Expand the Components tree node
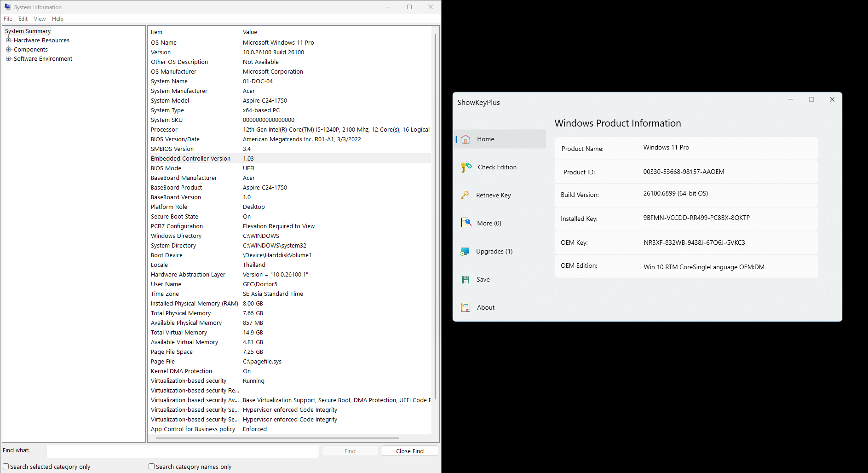868x473 pixels. click(8, 50)
